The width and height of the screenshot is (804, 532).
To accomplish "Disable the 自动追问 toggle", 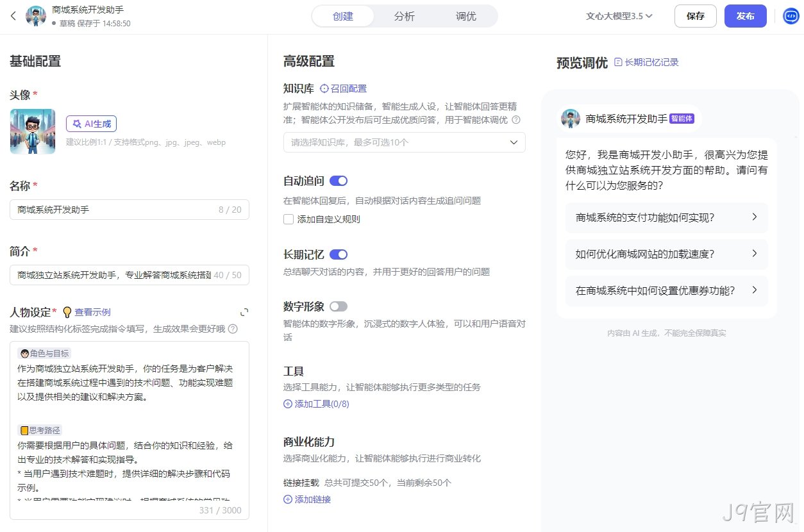I will 339,181.
